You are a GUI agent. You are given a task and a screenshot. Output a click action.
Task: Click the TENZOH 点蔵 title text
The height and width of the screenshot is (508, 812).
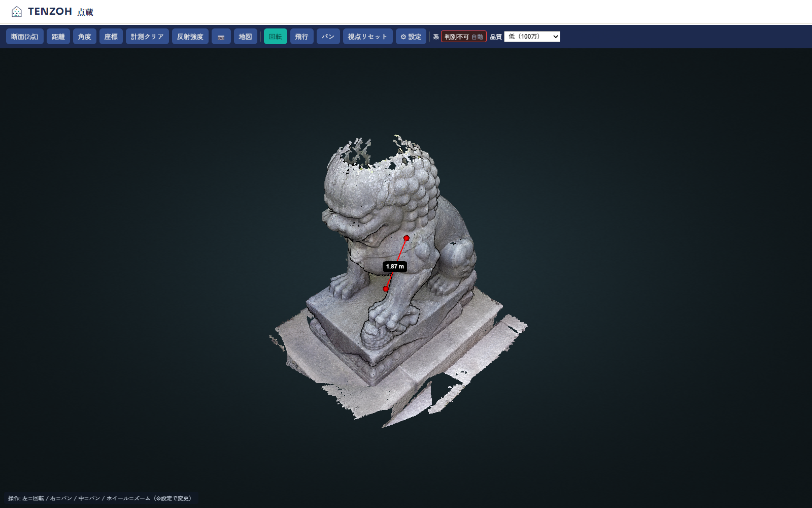tap(61, 11)
